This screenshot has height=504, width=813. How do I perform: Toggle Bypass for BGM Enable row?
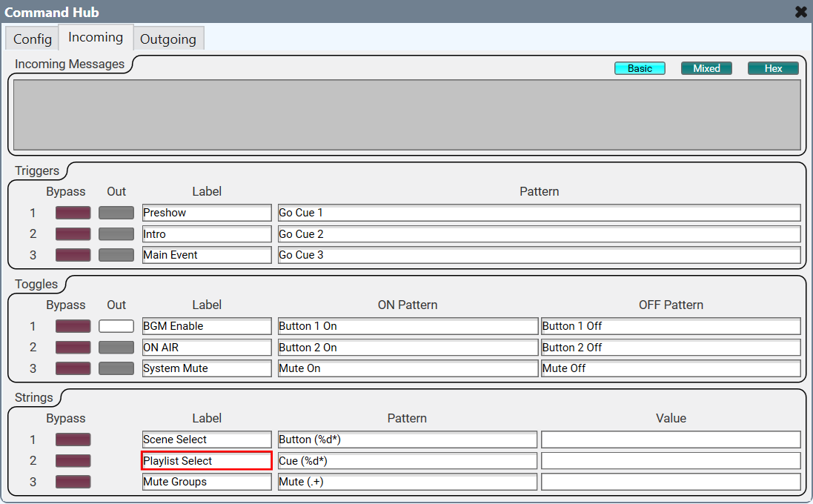point(73,326)
